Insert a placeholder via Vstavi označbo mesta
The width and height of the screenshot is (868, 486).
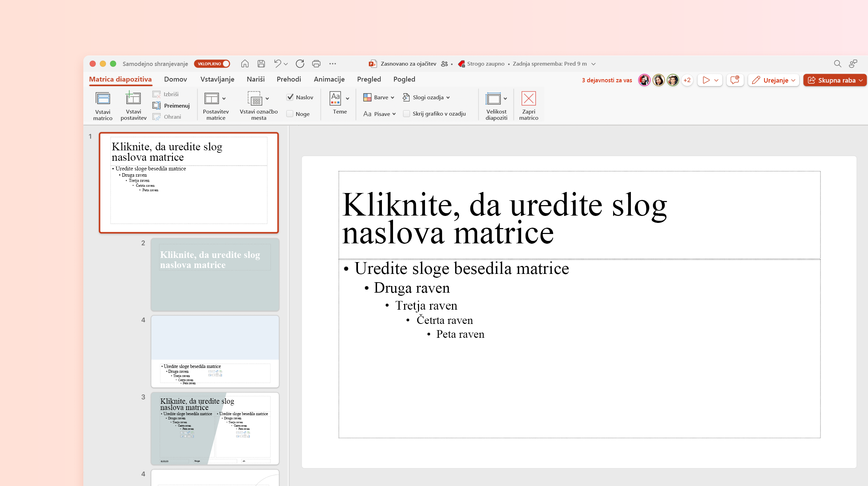click(259, 106)
